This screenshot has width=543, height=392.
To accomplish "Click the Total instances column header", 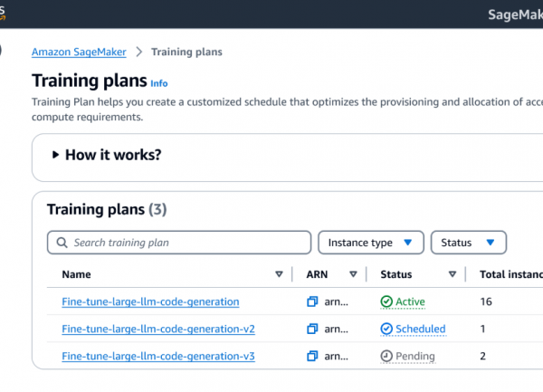I will click(511, 274).
